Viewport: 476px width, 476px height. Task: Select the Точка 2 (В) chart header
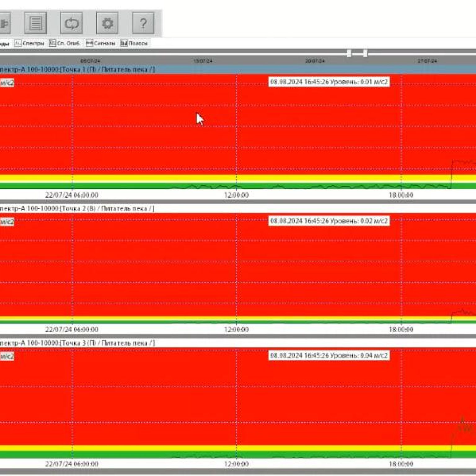77,209
